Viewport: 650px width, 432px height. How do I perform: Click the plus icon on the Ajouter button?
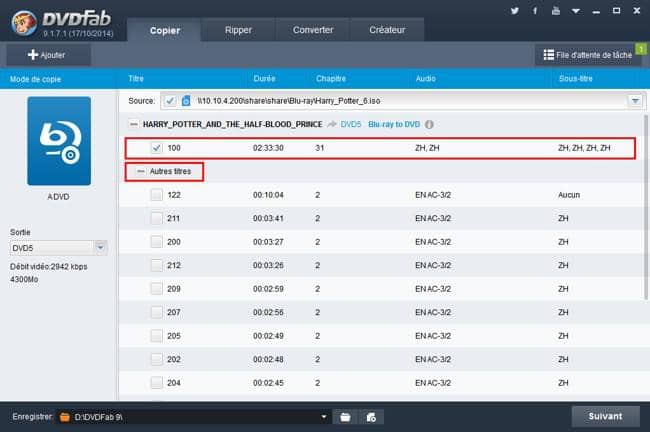(x=33, y=55)
